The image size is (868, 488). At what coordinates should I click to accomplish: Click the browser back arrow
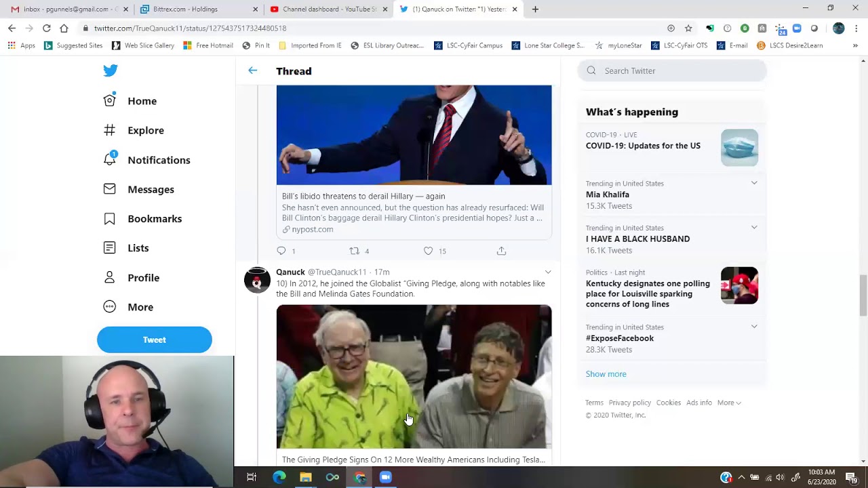(12, 28)
